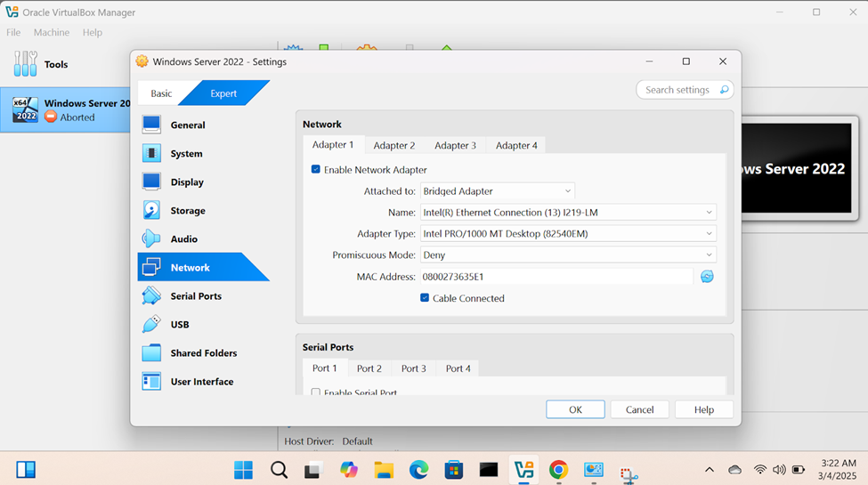Switch to the Adapter 3 tab
The width and height of the screenshot is (868, 485).
pyautogui.click(x=455, y=145)
